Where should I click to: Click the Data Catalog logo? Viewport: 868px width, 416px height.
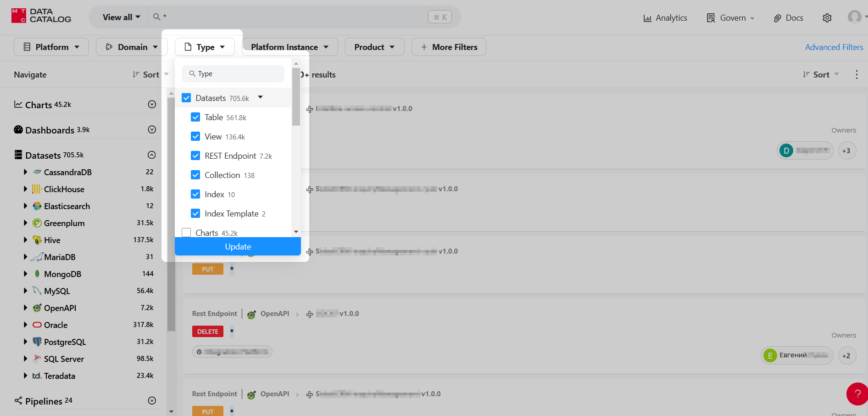click(x=41, y=16)
